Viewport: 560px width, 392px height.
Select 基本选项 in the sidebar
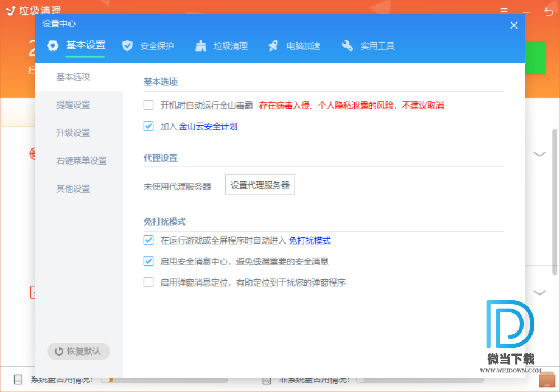pyautogui.click(x=79, y=77)
